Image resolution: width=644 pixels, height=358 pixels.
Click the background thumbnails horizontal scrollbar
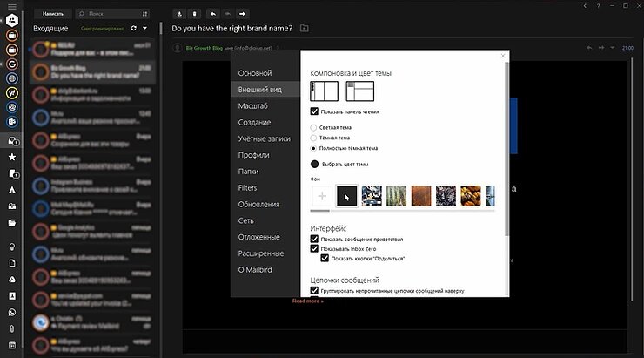coord(320,211)
